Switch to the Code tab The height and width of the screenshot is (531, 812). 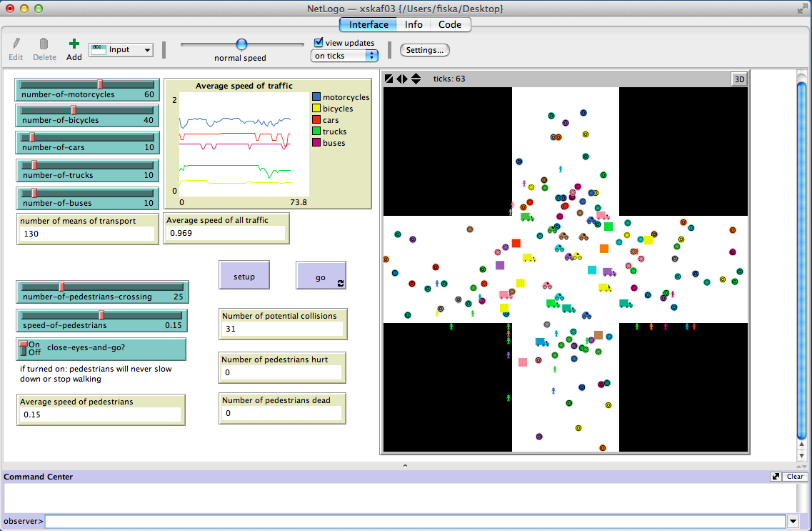(450, 24)
